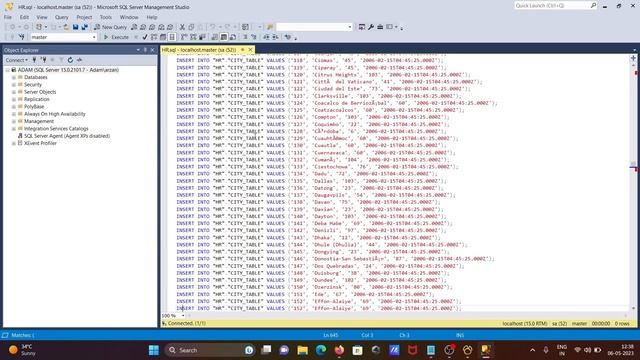This screenshot has width=640, height=360.
Task: Select SQL Server Agent tree item
Action: pyautogui.click(x=67, y=136)
